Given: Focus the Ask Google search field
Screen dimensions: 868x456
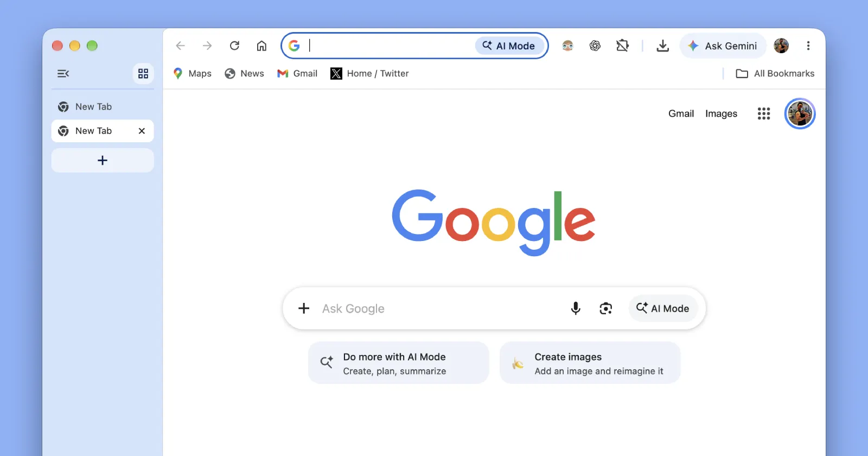Looking at the screenshot, I should pos(439,308).
